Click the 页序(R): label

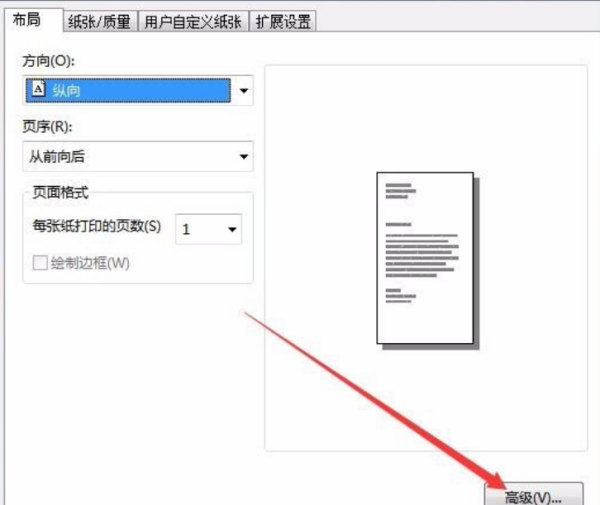click(47, 127)
